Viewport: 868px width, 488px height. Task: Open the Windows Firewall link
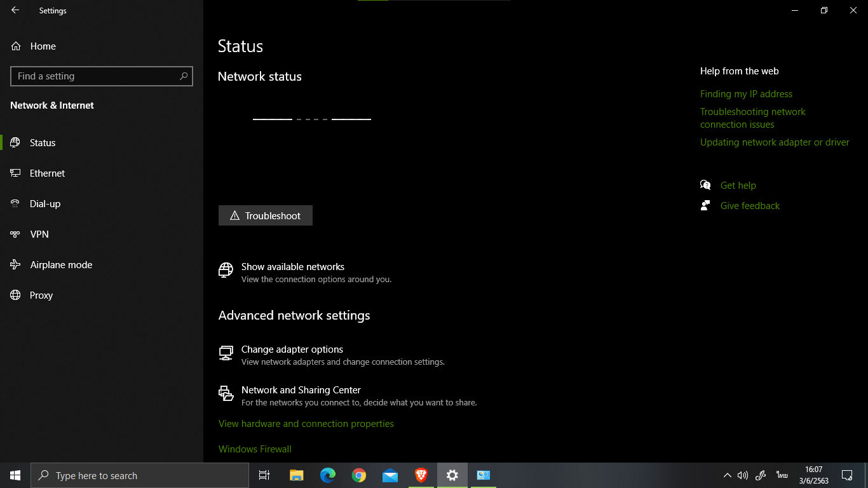tap(255, 449)
